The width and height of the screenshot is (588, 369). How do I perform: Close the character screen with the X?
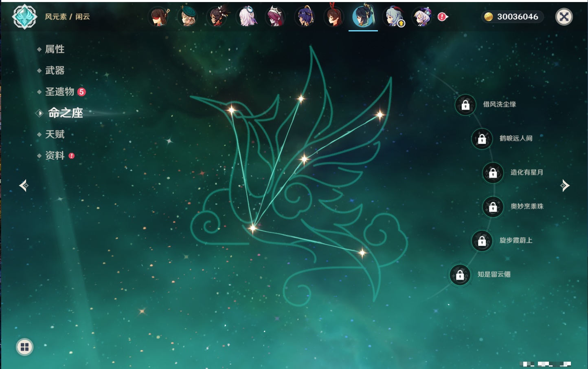tap(564, 17)
